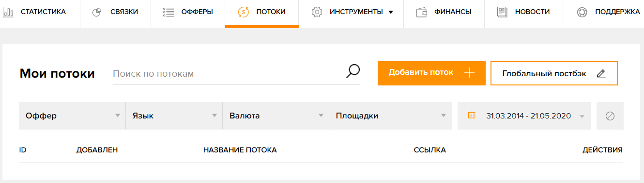
Task: Open the Инструменты menu arrow
Action: pyautogui.click(x=391, y=12)
